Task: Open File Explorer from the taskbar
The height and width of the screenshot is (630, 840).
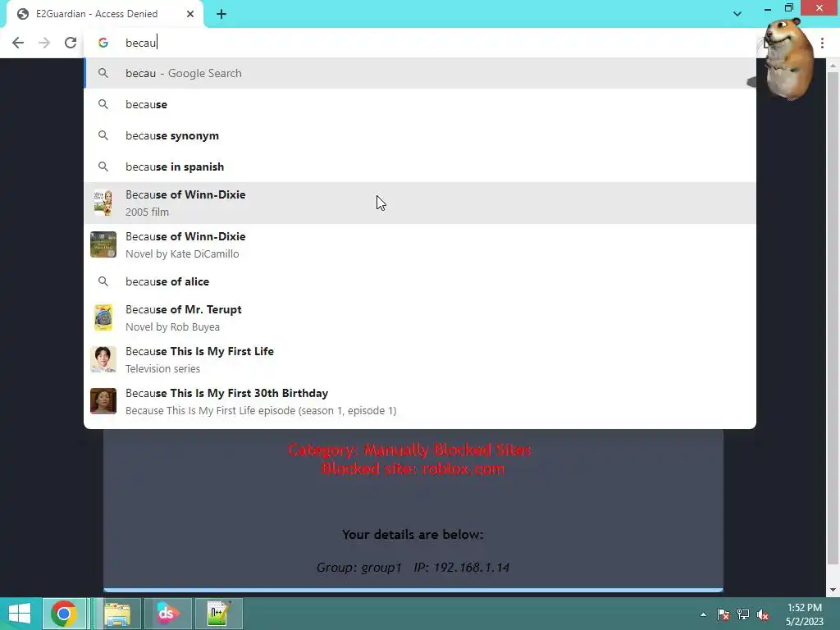Action: (x=117, y=614)
